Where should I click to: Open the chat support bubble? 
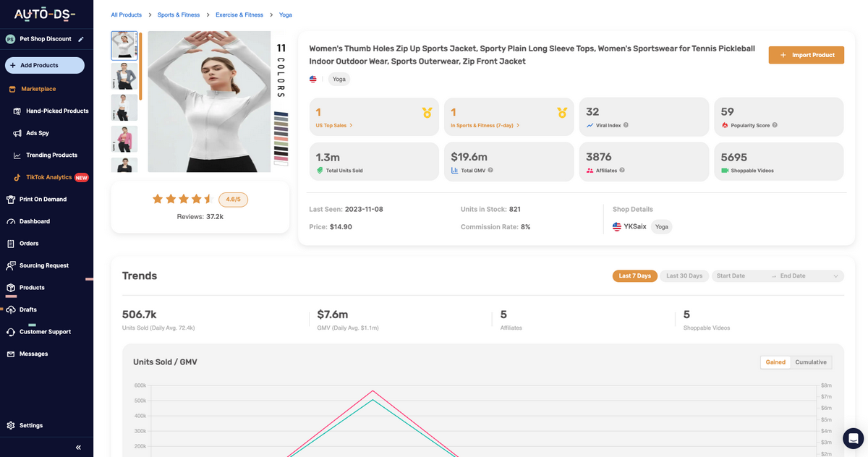pyautogui.click(x=853, y=438)
